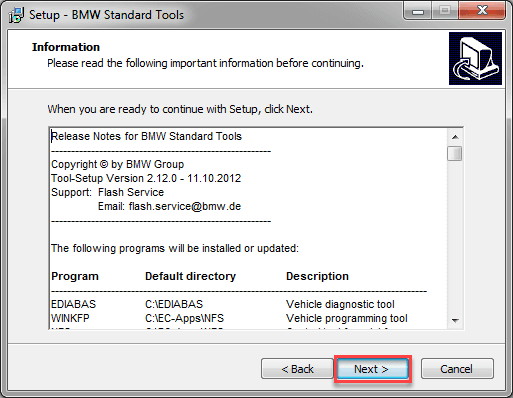Click the 'Description' column heading
This screenshot has height=398, width=513.
[x=317, y=276]
